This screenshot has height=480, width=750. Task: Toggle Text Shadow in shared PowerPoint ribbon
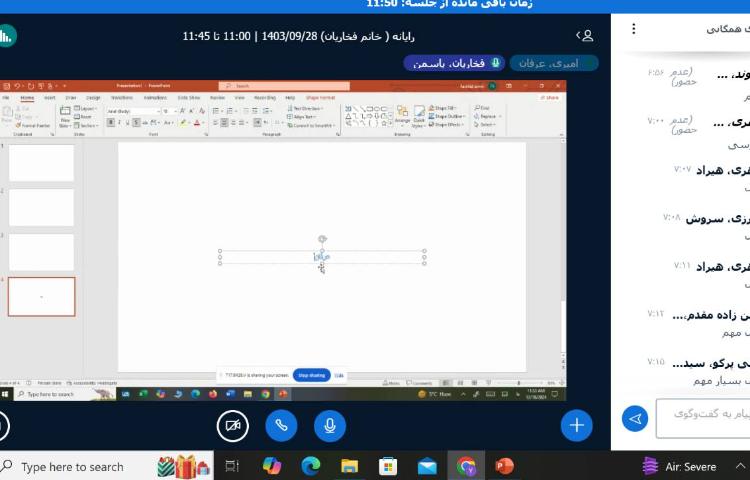pos(136,123)
